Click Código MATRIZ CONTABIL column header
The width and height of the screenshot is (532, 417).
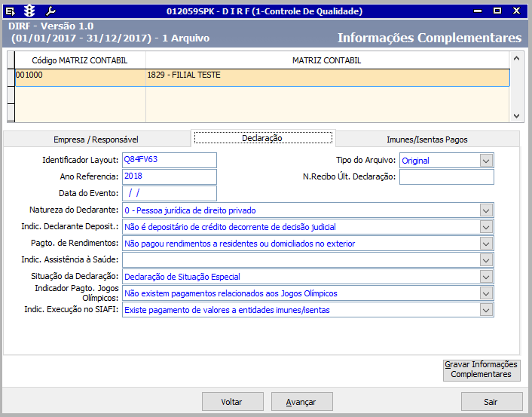click(x=80, y=60)
